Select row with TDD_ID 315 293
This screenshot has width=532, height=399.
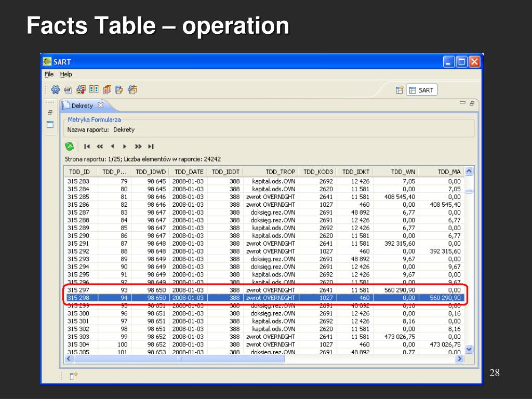[x=264, y=259]
